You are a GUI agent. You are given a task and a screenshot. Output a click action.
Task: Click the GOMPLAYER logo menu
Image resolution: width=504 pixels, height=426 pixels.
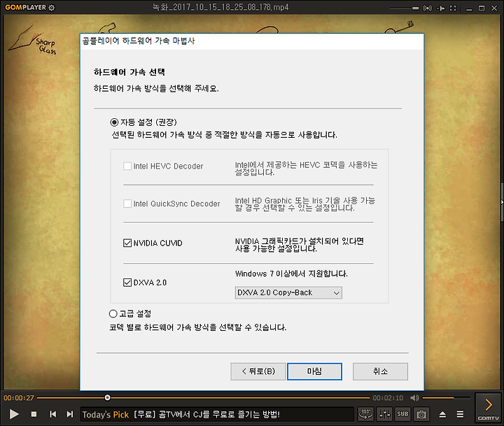click(x=25, y=8)
